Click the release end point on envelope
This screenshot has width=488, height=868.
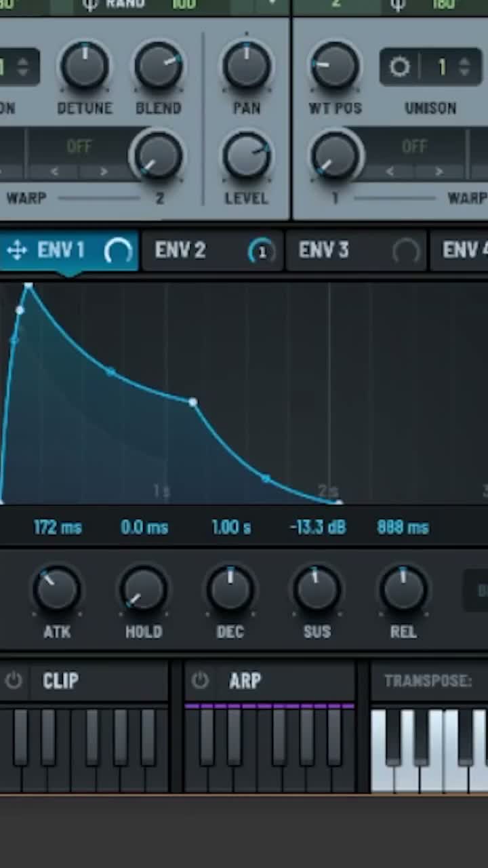(x=338, y=502)
